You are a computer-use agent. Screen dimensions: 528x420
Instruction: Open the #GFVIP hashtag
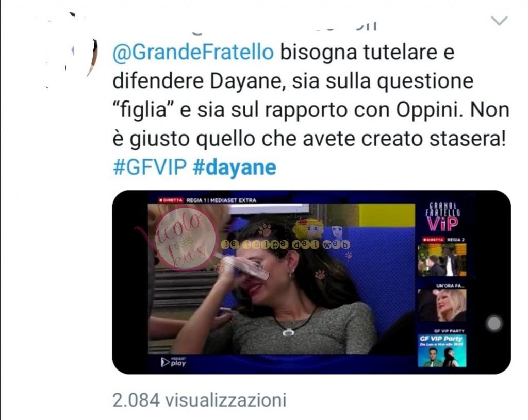[x=150, y=167]
